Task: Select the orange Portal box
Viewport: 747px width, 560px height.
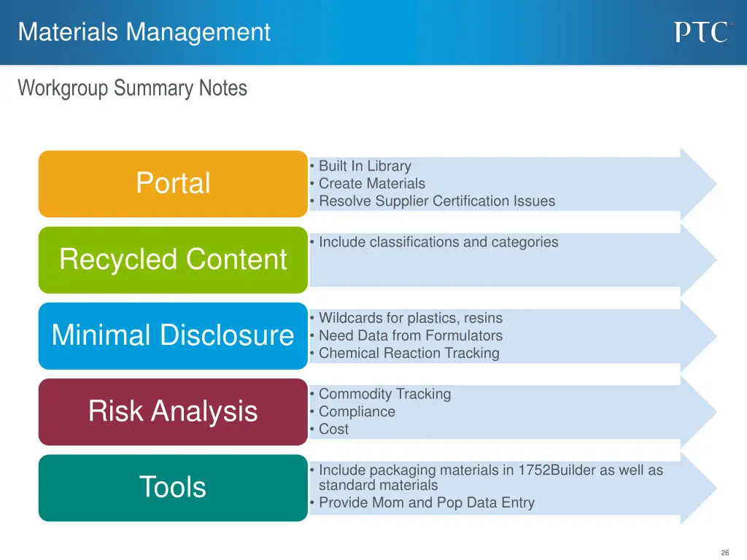Action: coord(172,184)
